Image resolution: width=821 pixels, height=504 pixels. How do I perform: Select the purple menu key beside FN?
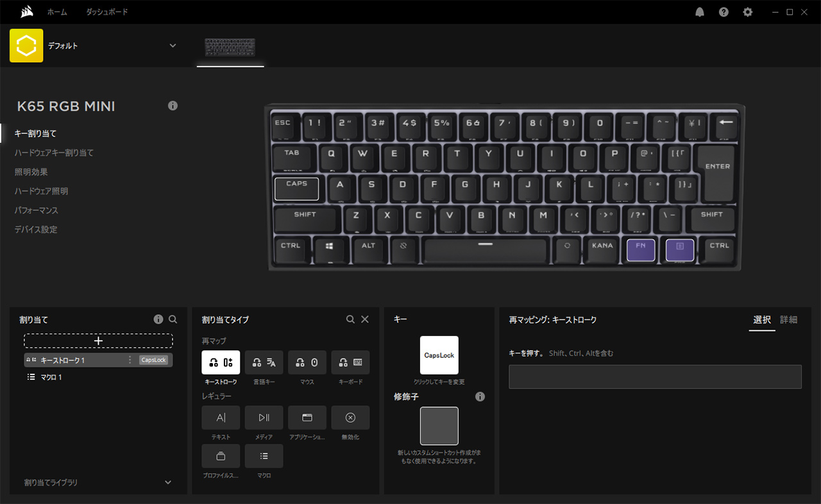point(680,249)
